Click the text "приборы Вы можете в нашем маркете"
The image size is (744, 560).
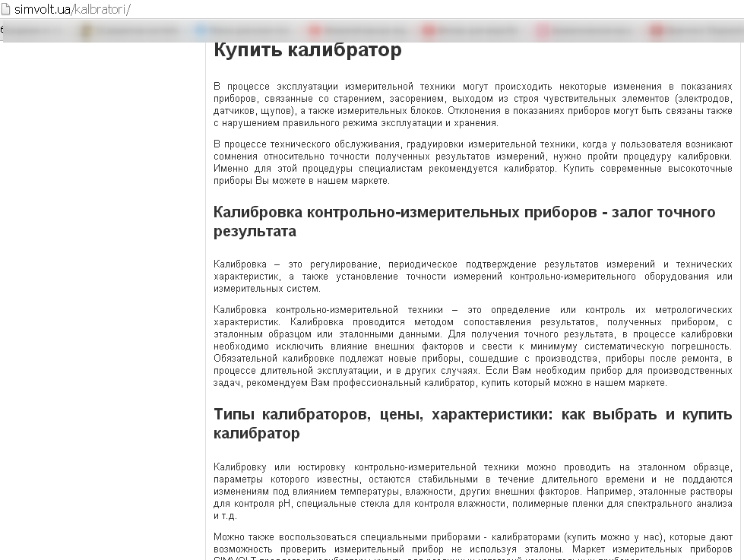[x=301, y=181]
